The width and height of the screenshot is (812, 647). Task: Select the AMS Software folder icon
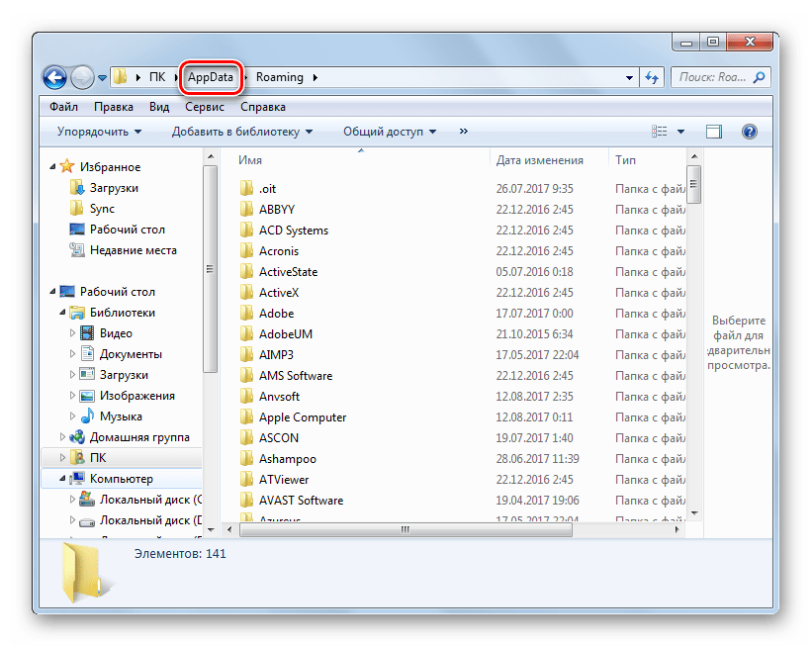(246, 375)
